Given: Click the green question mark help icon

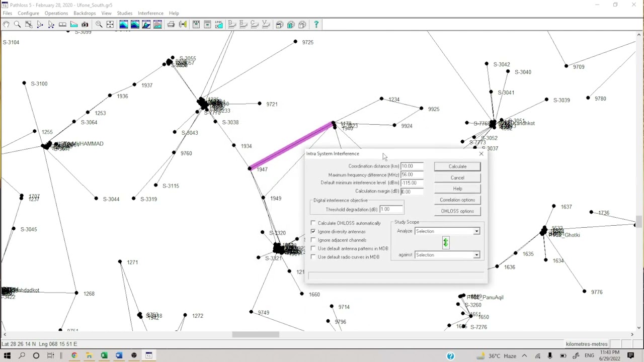Looking at the screenshot, I should (316, 24).
